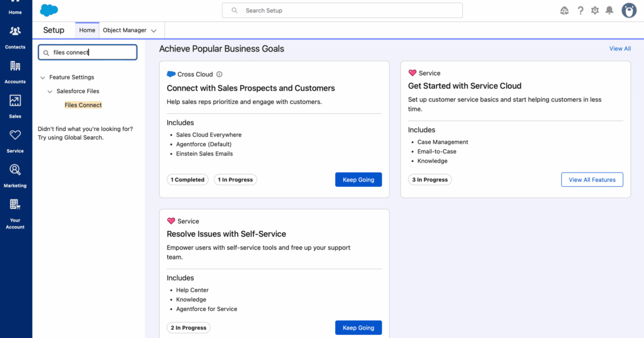This screenshot has height=338, width=644.
Task: Click the Cross Cloud info icon
Action: [219, 74]
